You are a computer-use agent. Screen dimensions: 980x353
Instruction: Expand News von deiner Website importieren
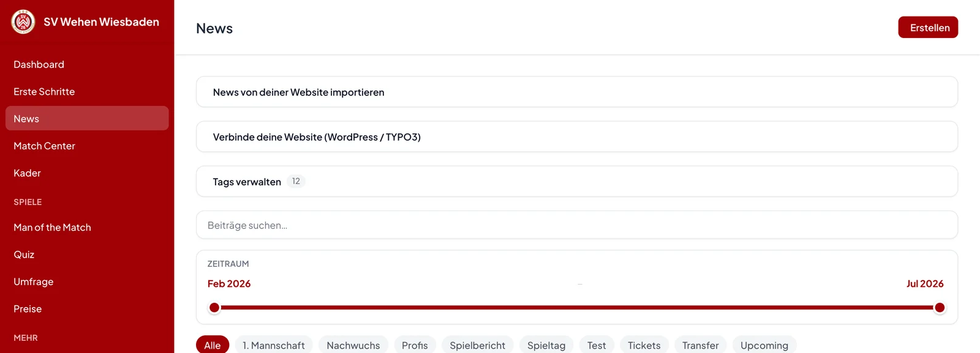click(577, 92)
